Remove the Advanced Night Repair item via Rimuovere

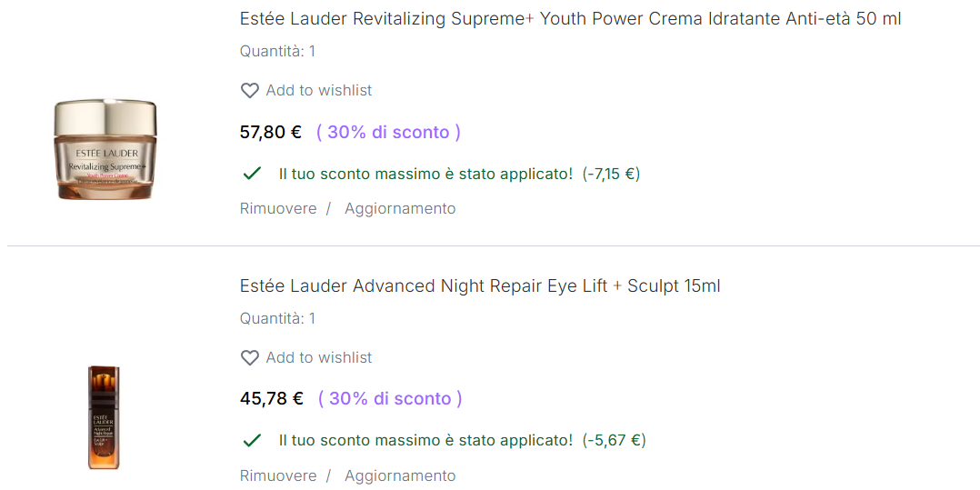pos(278,476)
